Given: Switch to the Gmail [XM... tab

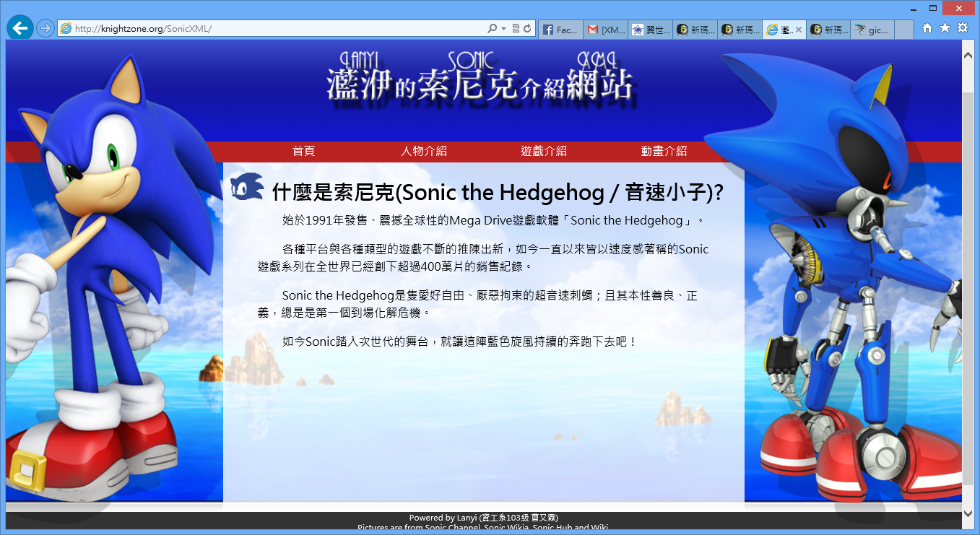Looking at the screenshot, I should (605, 30).
